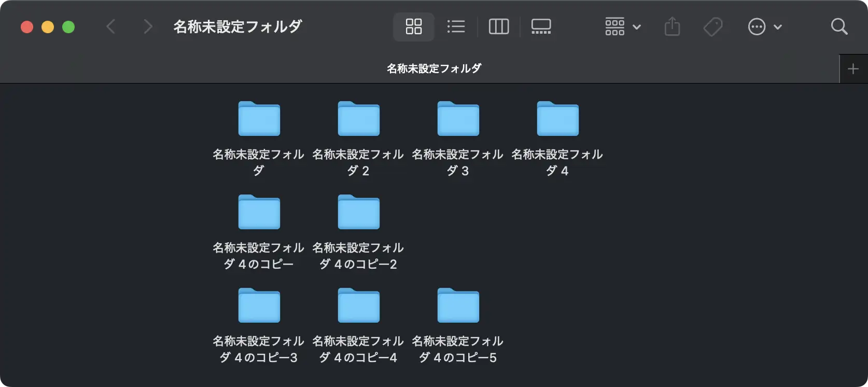Switch to column view
Image resolution: width=868 pixels, height=387 pixels.
[499, 26]
